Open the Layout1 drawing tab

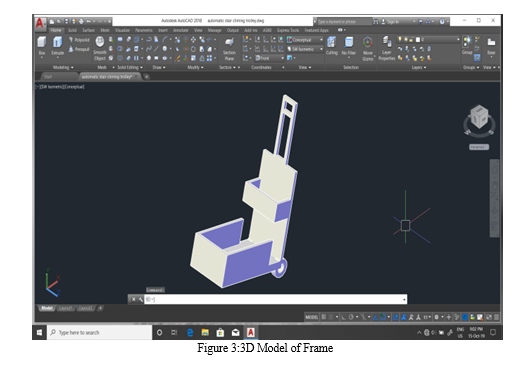point(65,308)
